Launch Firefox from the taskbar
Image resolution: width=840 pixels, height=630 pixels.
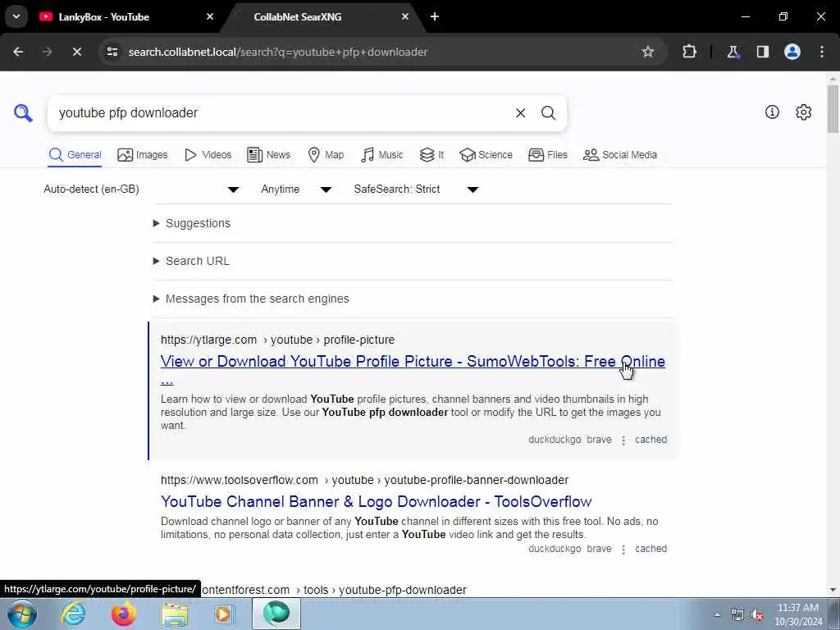[123, 614]
